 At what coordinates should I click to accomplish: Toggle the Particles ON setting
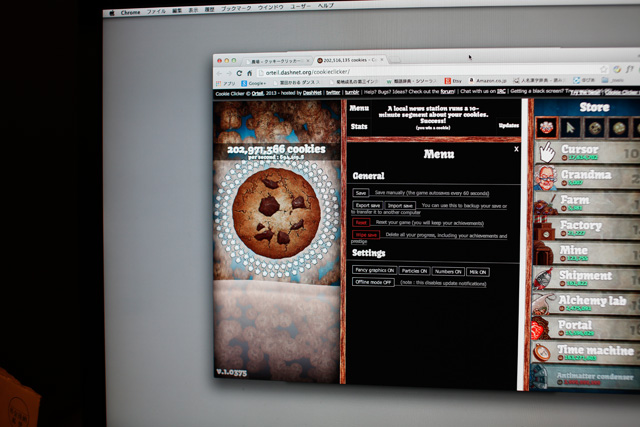click(416, 271)
